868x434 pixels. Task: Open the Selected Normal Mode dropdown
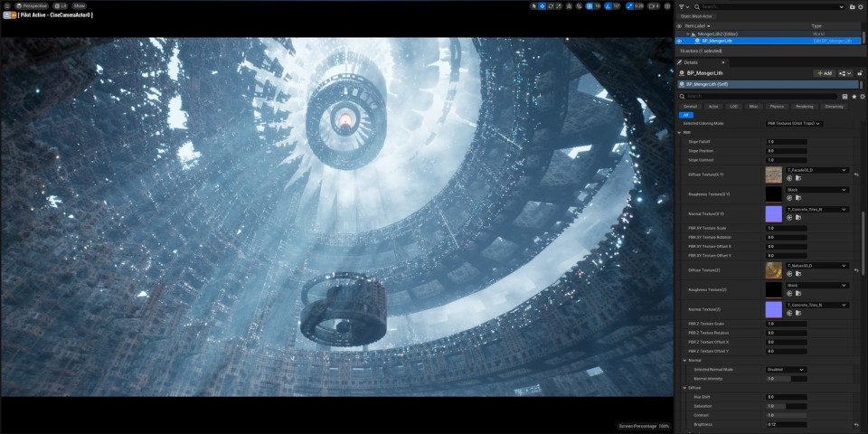click(x=785, y=369)
